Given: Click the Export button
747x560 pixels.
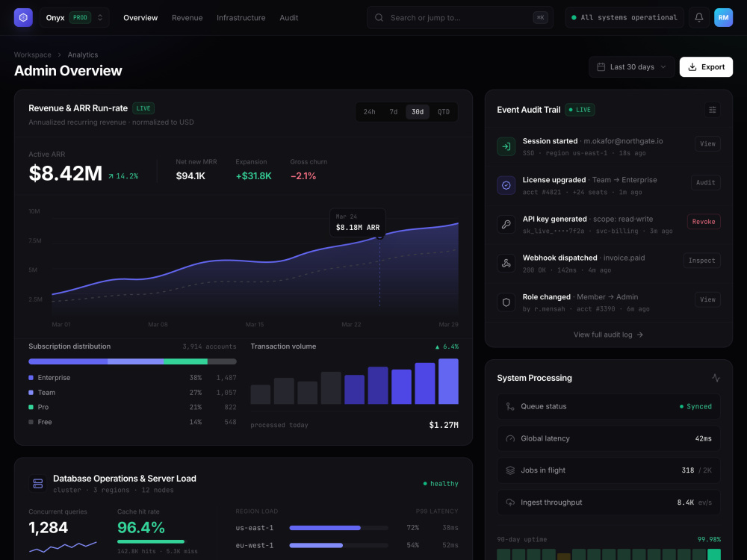Looking at the screenshot, I should pos(706,66).
